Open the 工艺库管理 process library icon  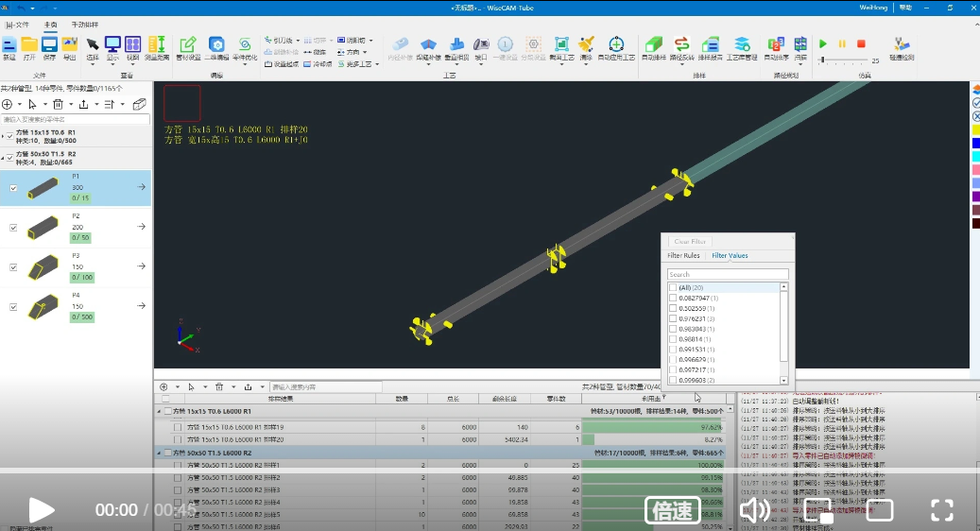[742, 47]
